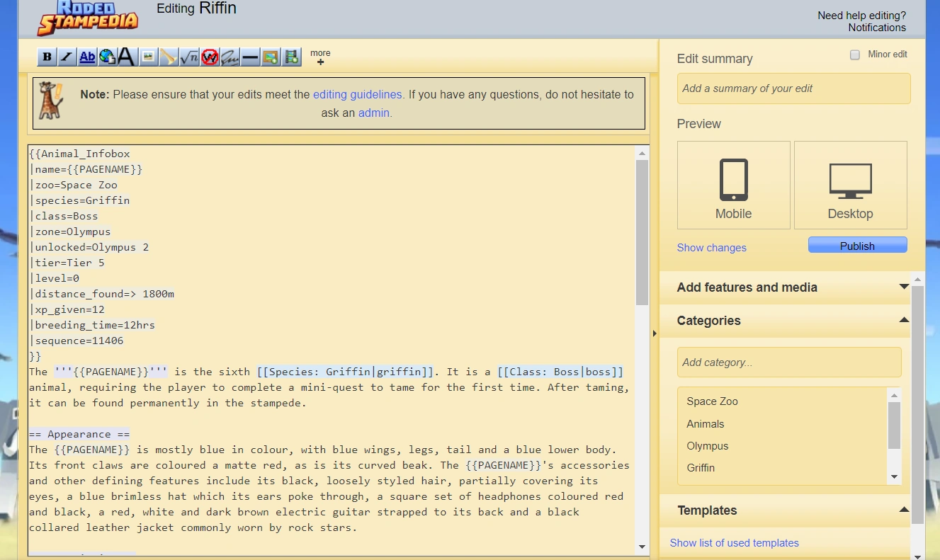
Task: Select the Olympus category
Action: pyautogui.click(x=708, y=446)
